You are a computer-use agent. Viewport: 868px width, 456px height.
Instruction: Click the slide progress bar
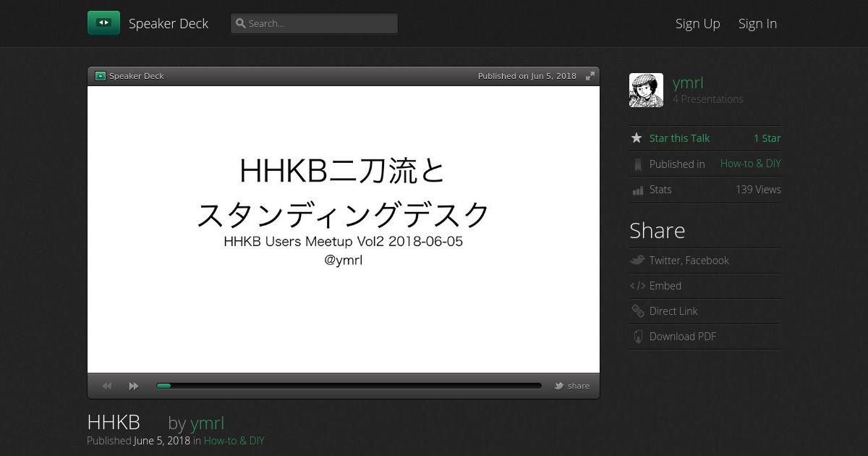pos(349,386)
